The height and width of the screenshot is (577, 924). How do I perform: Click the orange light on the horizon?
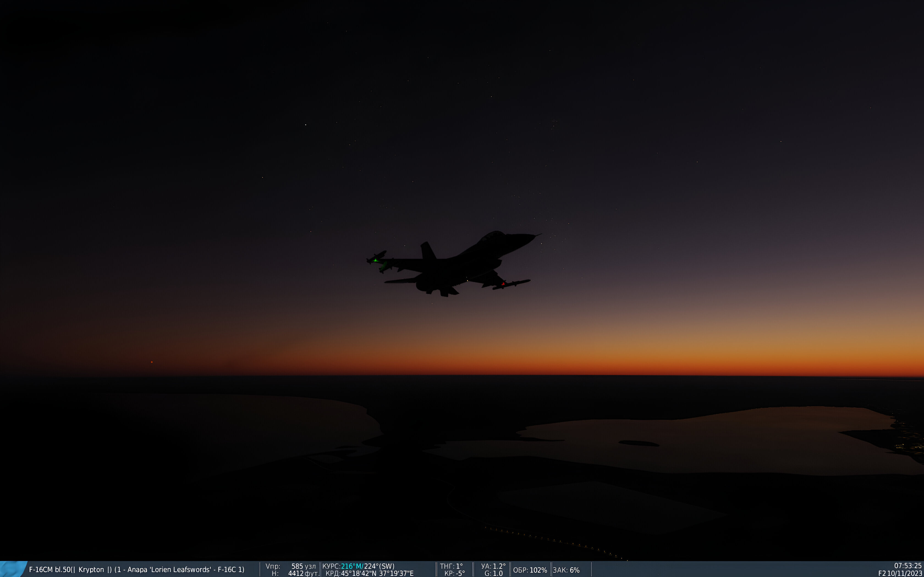(152, 362)
